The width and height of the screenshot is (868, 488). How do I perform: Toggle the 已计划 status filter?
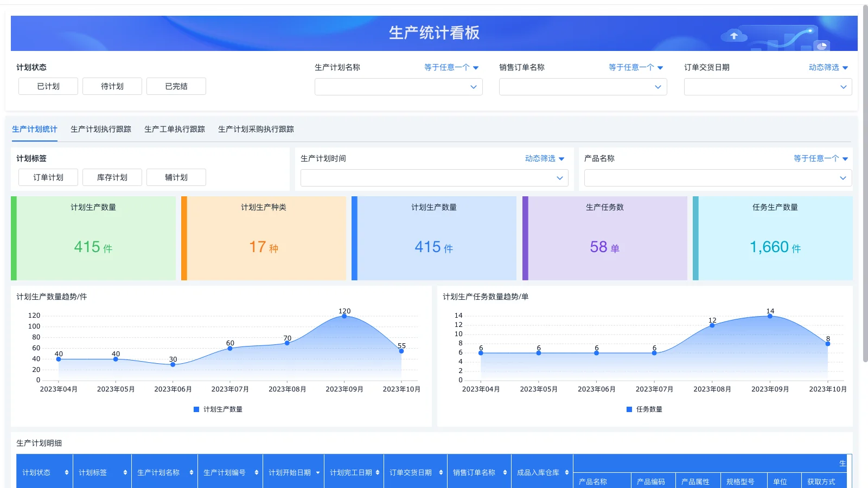48,86
